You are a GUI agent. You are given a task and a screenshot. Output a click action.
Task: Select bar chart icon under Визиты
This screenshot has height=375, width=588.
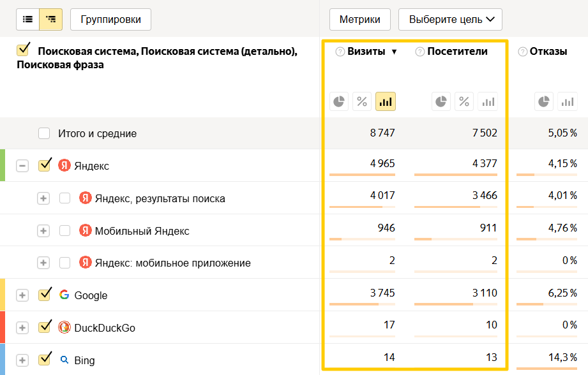coord(386,101)
